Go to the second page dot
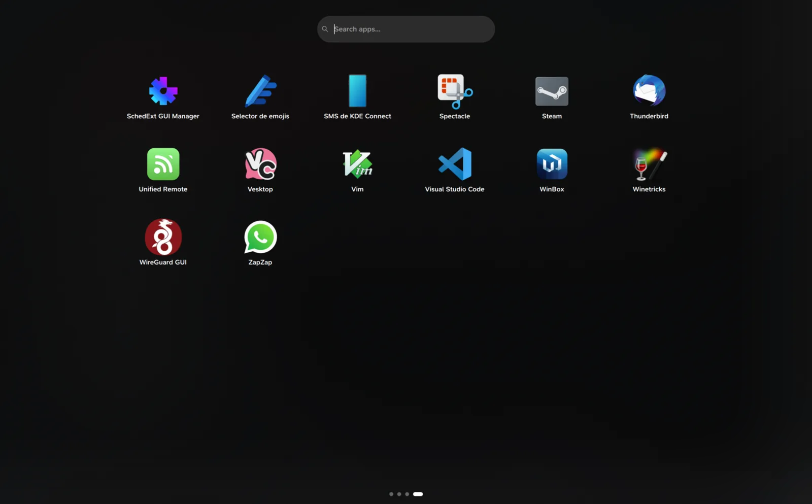The image size is (812, 504). click(399, 494)
